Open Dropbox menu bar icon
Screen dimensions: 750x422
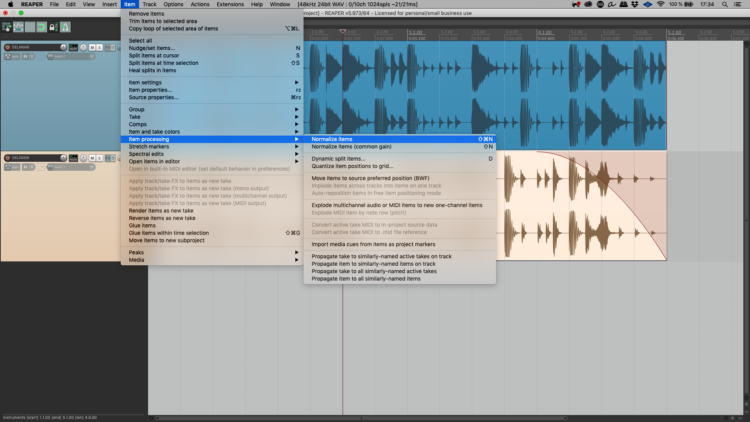(x=635, y=4)
